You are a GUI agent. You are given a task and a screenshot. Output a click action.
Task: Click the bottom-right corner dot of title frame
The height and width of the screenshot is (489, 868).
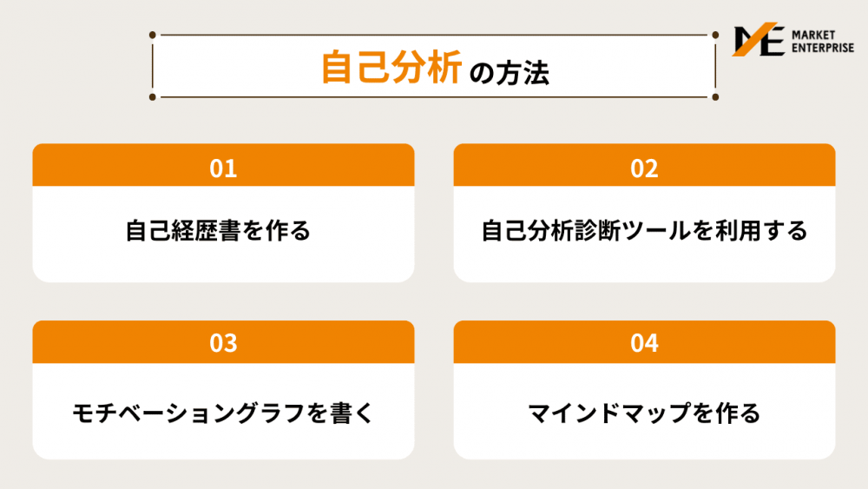(x=715, y=97)
